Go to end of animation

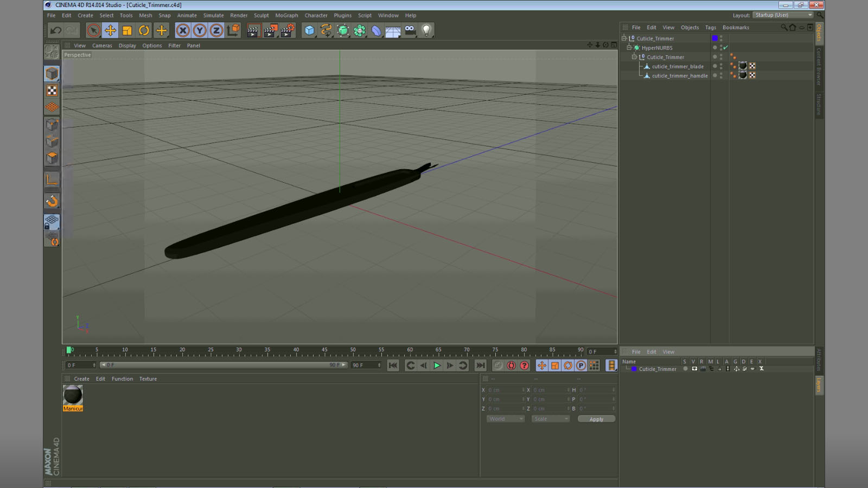[480, 365]
